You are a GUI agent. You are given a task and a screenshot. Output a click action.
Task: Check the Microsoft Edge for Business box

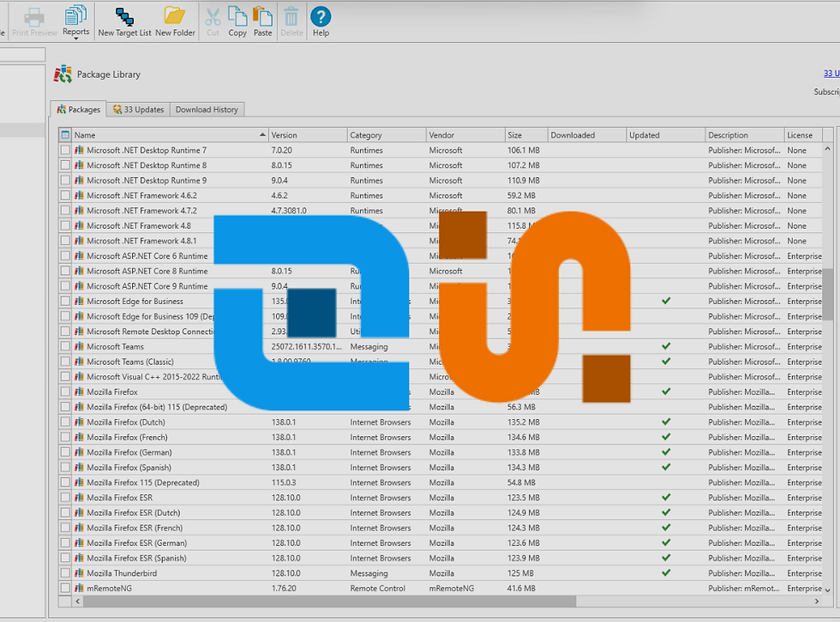pos(65,301)
